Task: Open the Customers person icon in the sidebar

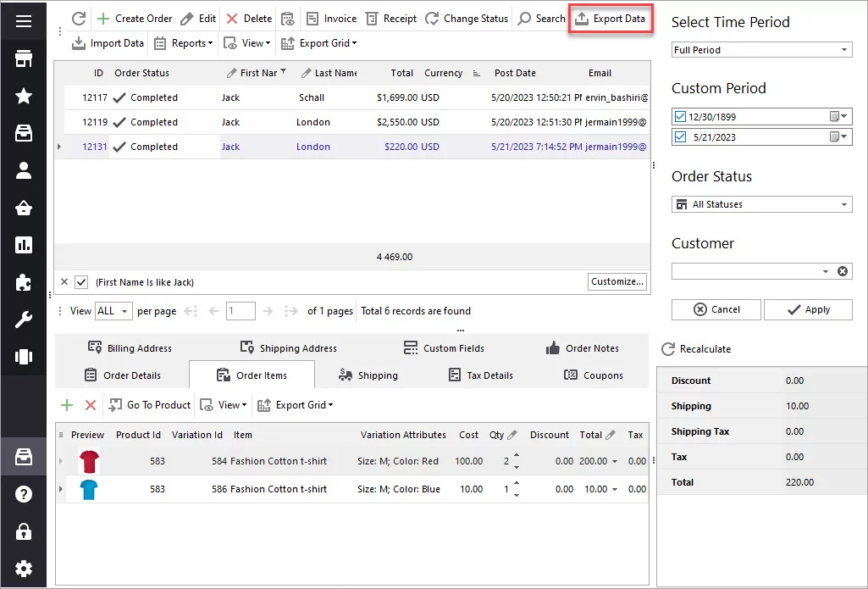Action: pos(24,170)
